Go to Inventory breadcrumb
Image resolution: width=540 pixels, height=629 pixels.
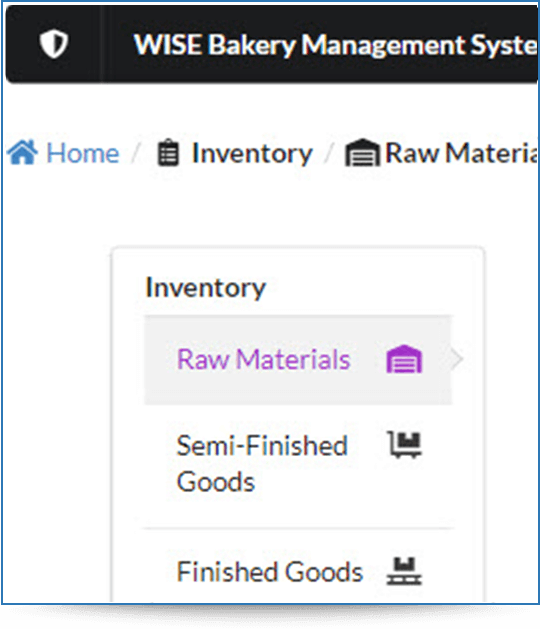(x=252, y=153)
